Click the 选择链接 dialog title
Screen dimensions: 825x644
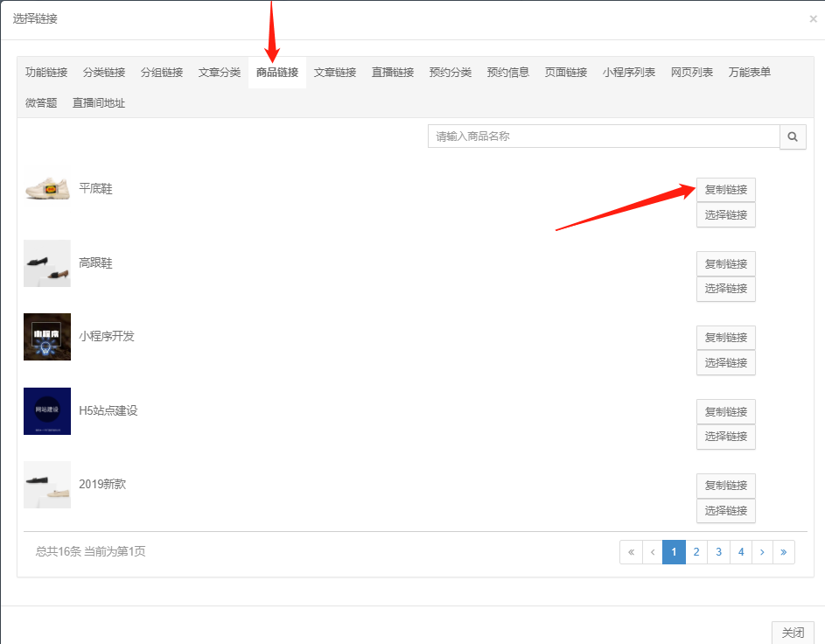pos(35,19)
